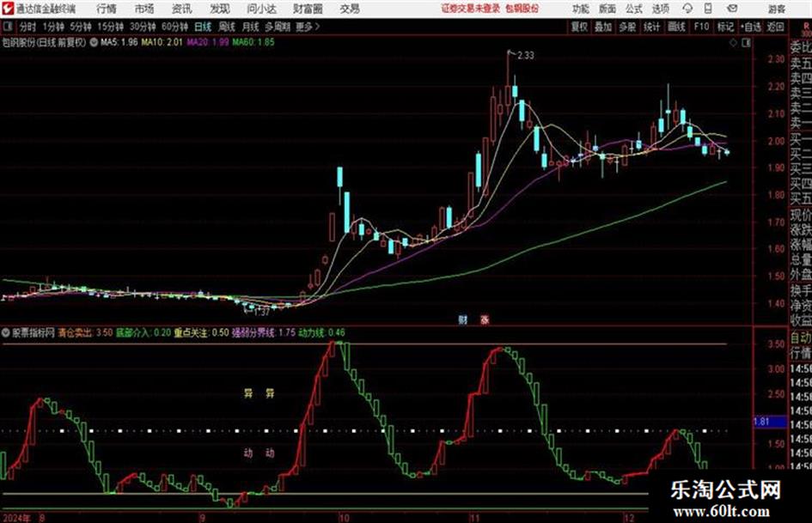Switch to 5分钟 period tab
This screenshot has height=523, width=812.
pyautogui.click(x=81, y=27)
